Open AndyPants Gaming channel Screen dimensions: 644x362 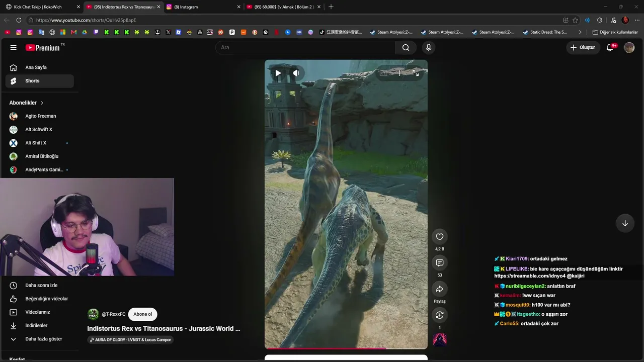pos(39,170)
